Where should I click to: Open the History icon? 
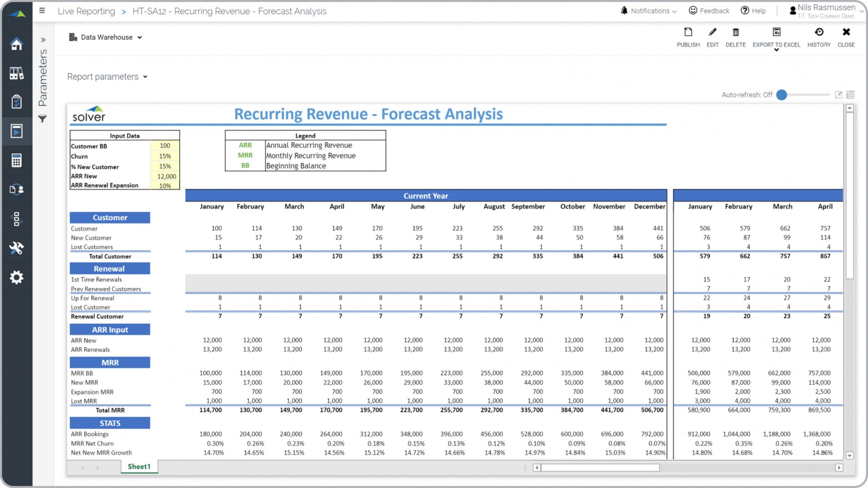(x=818, y=33)
